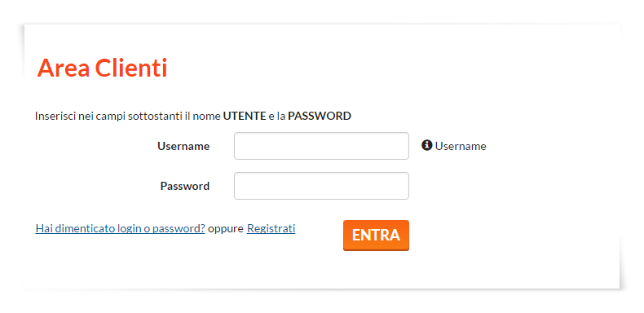Select the word 'Clienti' in the orange title
644x313 pixels.
click(x=131, y=68)
